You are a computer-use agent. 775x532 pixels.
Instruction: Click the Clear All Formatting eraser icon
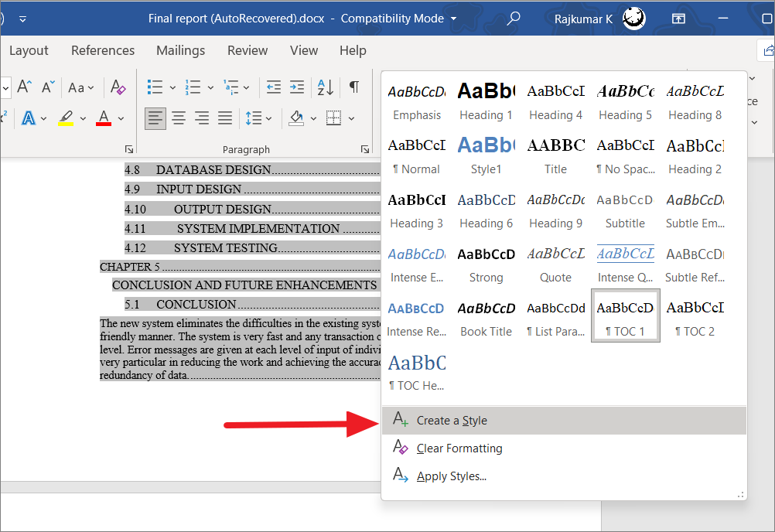[118, 87]
